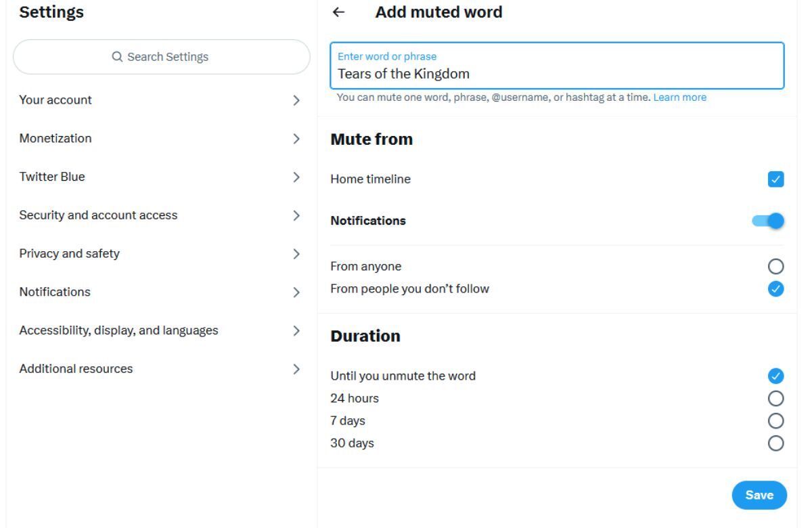The width and height of the screenshot is (812, 528).
Task: Click chevron for Accessibility, display, and languages
Action: pyautogui.click(x=296, y=331)
